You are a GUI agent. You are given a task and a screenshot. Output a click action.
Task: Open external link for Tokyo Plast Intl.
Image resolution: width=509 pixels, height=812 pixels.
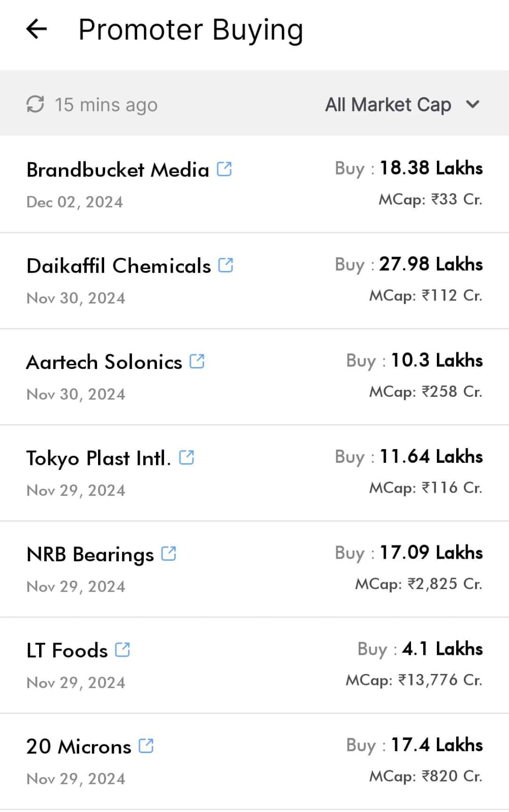tap(186, 457)
